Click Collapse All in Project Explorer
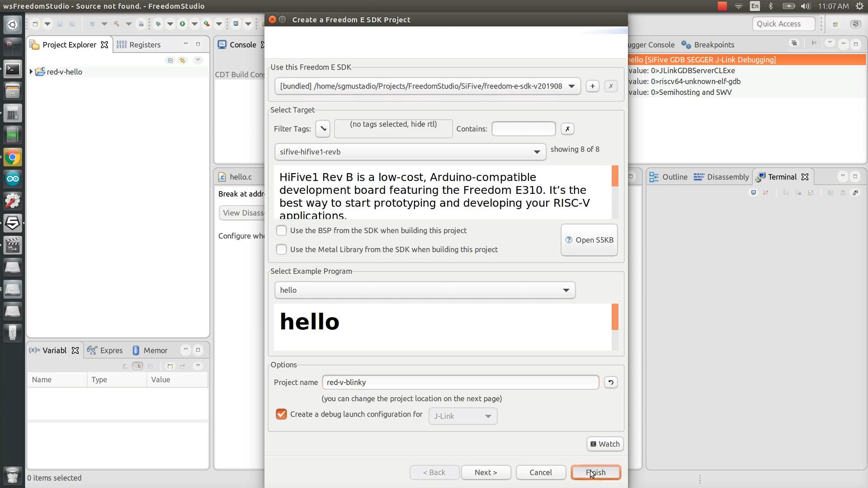 (x=170, y=60)
